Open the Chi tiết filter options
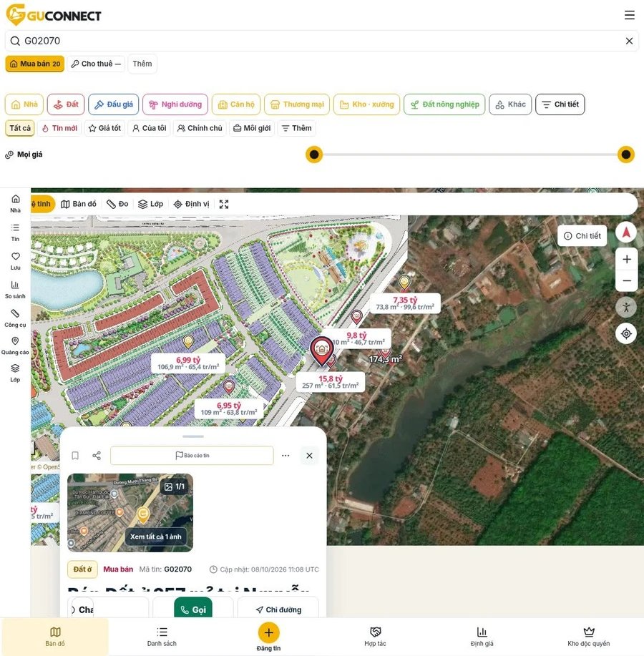 coord(560,104)
